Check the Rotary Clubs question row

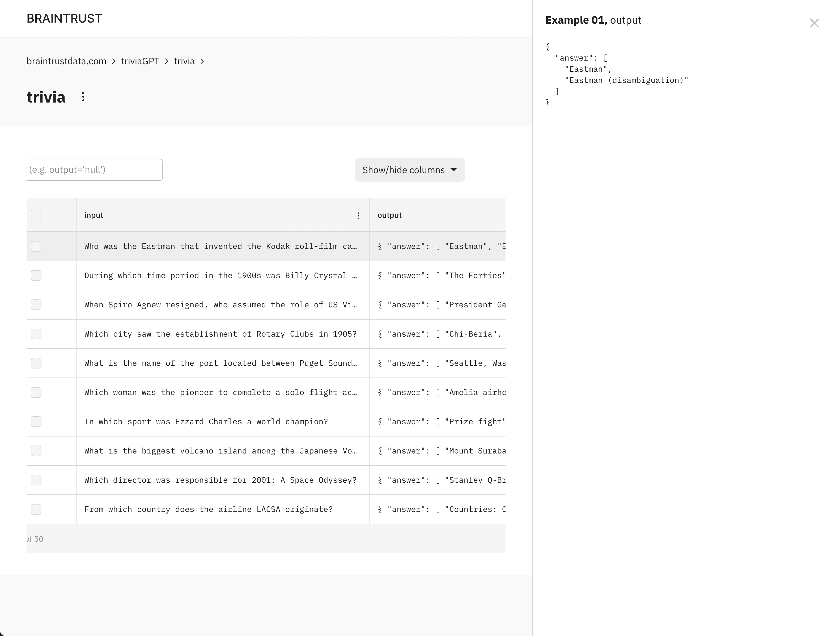click(x=36, y=334)
